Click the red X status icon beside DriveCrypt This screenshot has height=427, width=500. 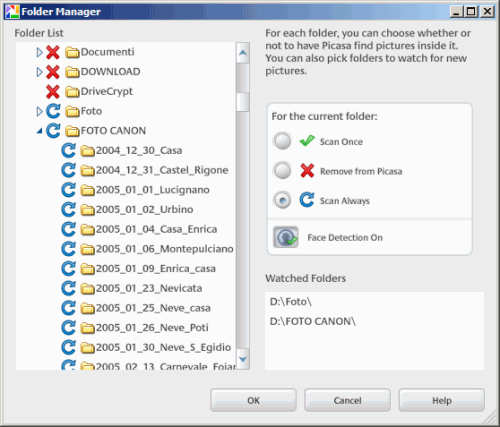tap(53, 92)
